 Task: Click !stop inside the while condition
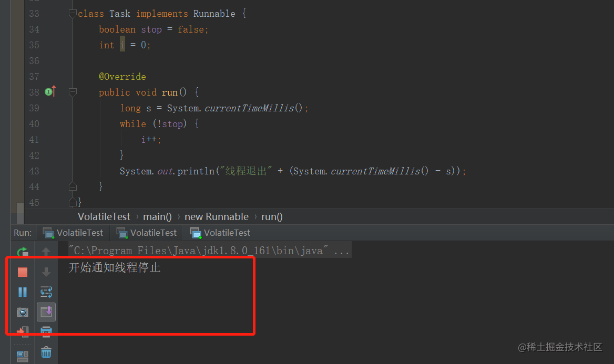tap(170, 124)
